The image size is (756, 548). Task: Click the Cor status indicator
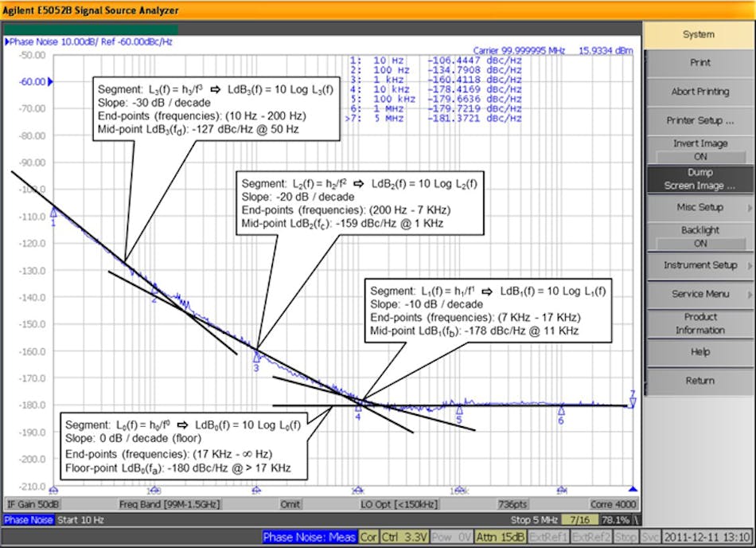tap(369, 537)
